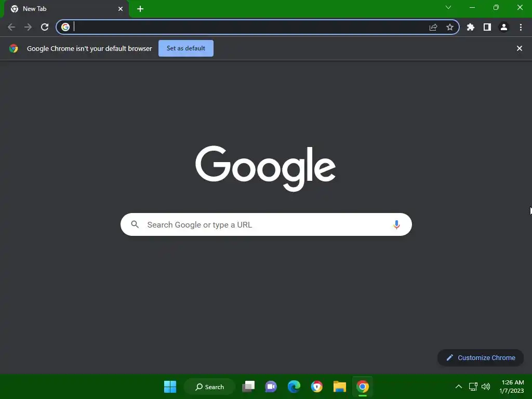The height and width of the screenshot is (399, 532).
Task: Open the clock showing 1:26 AM
Action: point(512,387)
